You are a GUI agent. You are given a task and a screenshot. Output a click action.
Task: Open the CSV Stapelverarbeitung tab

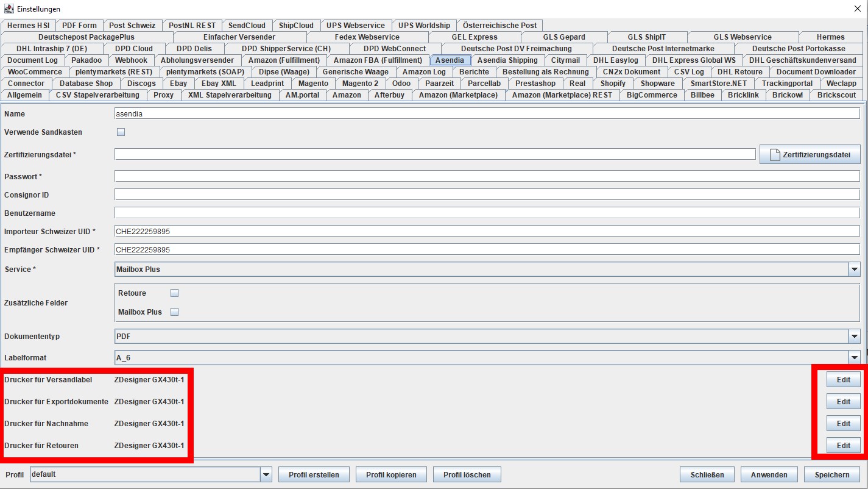pyautogui.click(x=97, y=95)
